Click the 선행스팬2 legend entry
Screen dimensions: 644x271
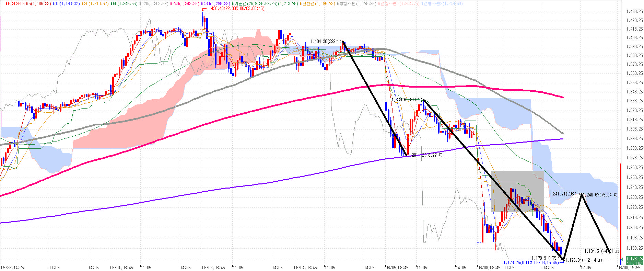(442, 3)
